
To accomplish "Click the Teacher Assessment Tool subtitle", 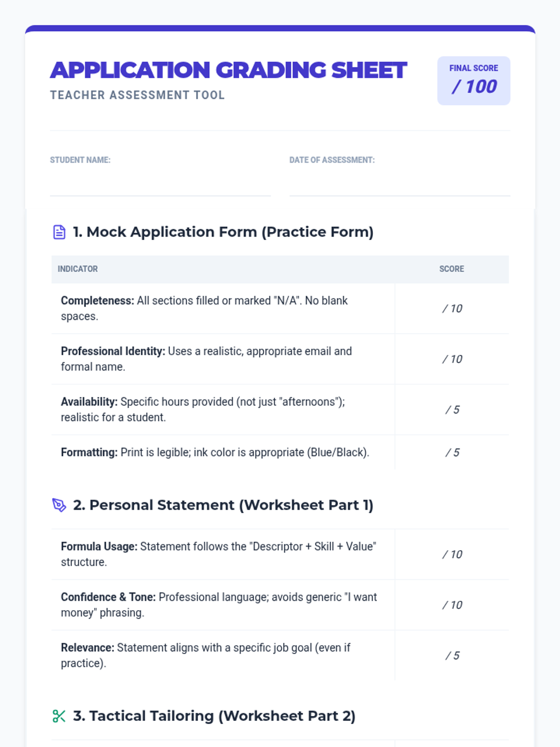I will [x=137, y=95].
